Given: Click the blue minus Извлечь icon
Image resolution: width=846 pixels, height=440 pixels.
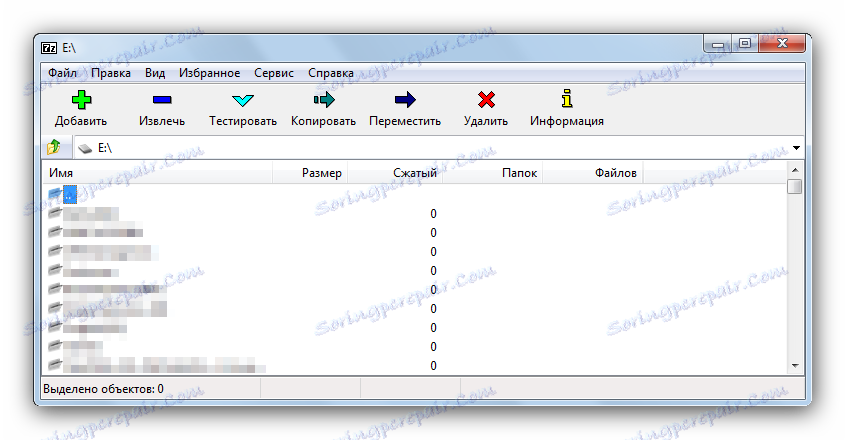Looking at the screenshot, I should click(162, 100).
